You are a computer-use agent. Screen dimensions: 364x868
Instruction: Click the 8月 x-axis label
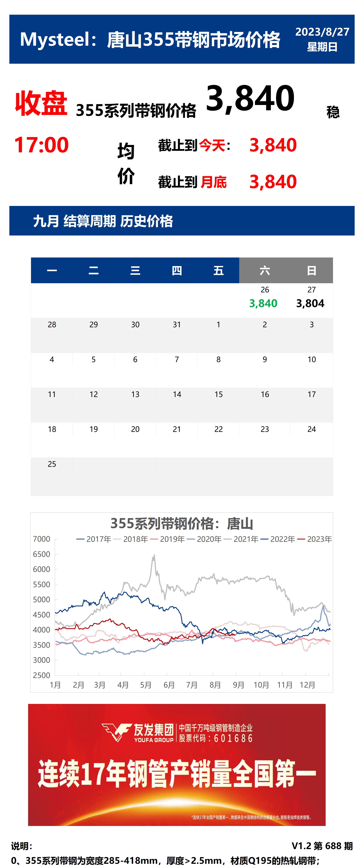215,685
